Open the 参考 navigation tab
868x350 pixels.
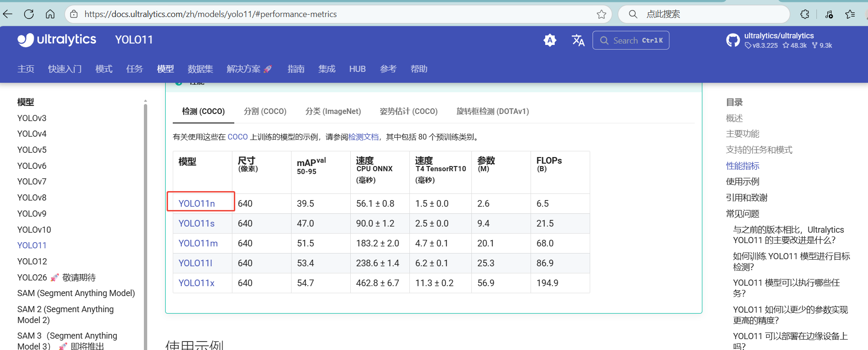coord(388,69)
